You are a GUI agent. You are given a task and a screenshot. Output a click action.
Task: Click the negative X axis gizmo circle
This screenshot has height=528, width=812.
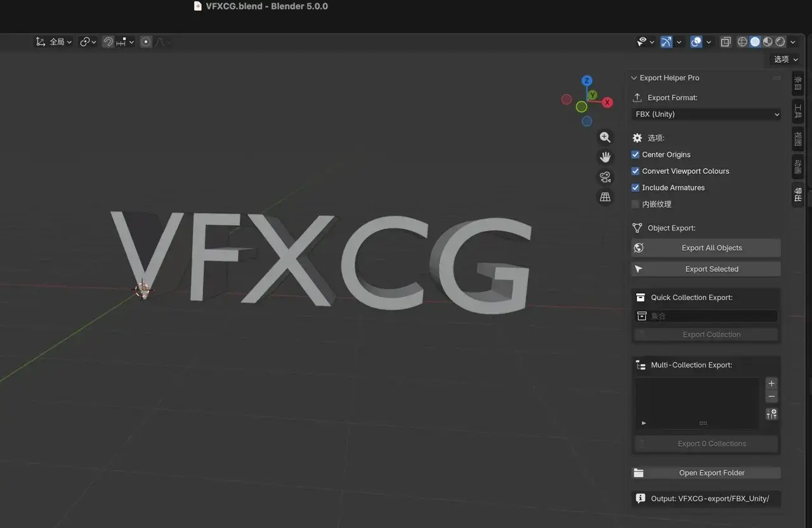pyautogui.click(x=566, y=99)
